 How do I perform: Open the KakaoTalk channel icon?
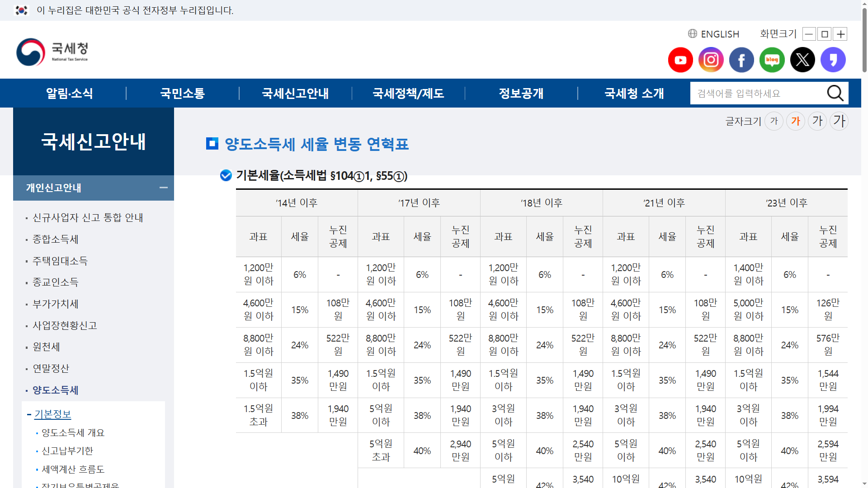pyautogui.click(x=833, y=60)
